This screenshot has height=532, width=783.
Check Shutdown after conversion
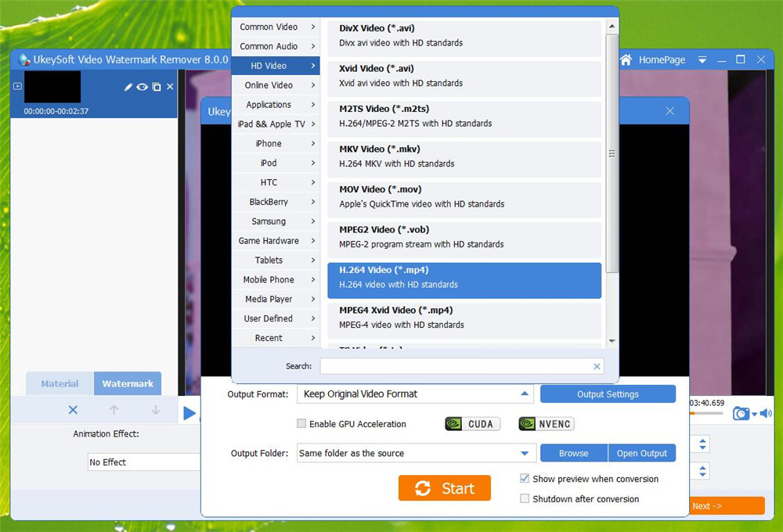click(525, 498)
